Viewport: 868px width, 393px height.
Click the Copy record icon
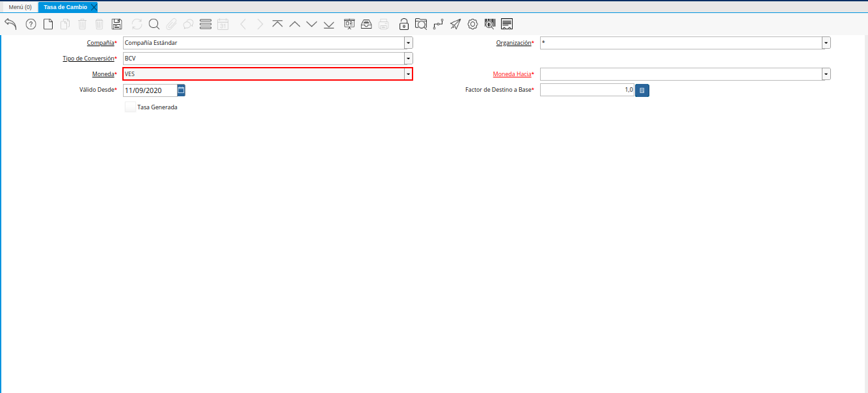(65, 24)
